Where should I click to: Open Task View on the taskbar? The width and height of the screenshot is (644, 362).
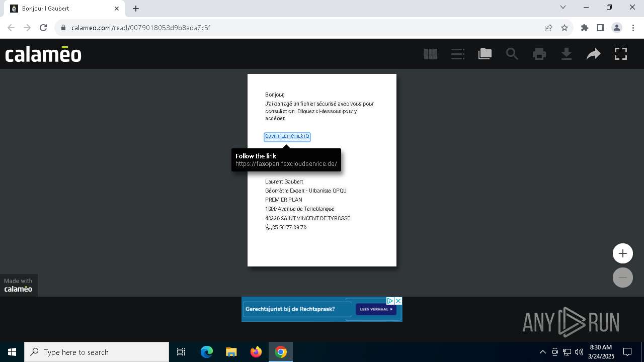tap(181, 352)
